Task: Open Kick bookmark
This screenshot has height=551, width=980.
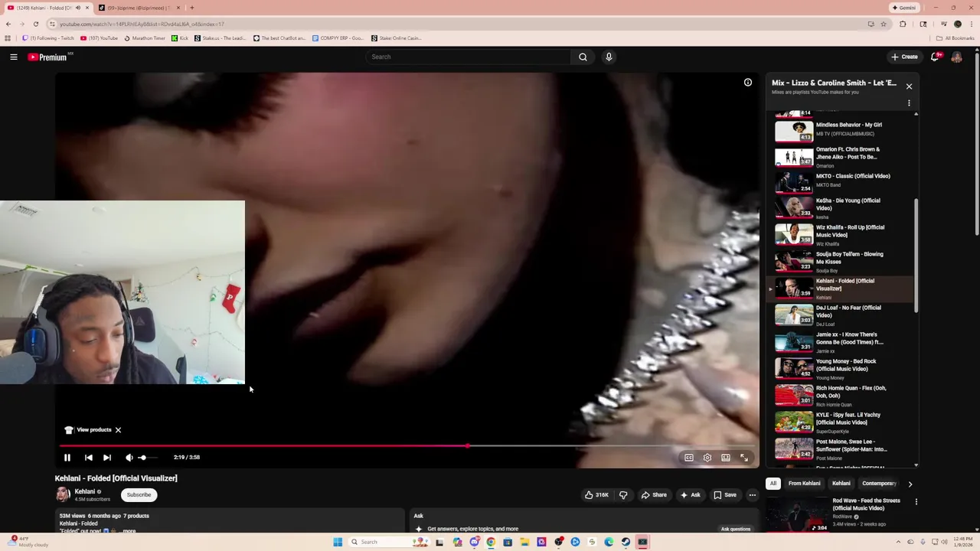Action: [180, 38]
